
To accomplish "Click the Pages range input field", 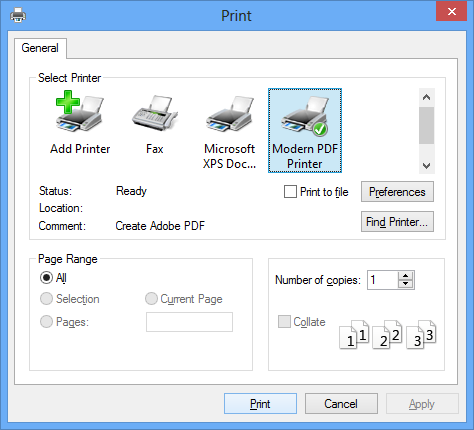I will pos(189,322).
